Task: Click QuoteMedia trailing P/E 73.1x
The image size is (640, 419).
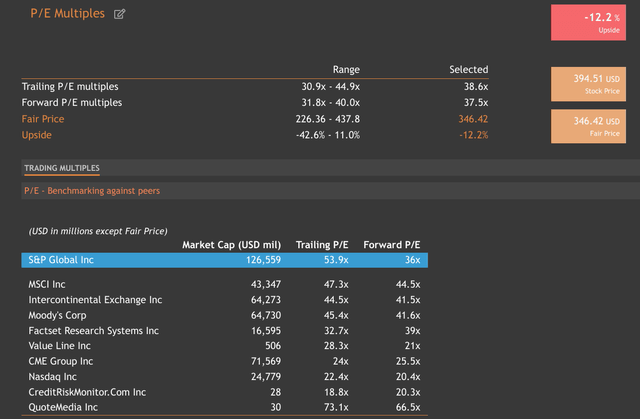Action: pos(336,407)
